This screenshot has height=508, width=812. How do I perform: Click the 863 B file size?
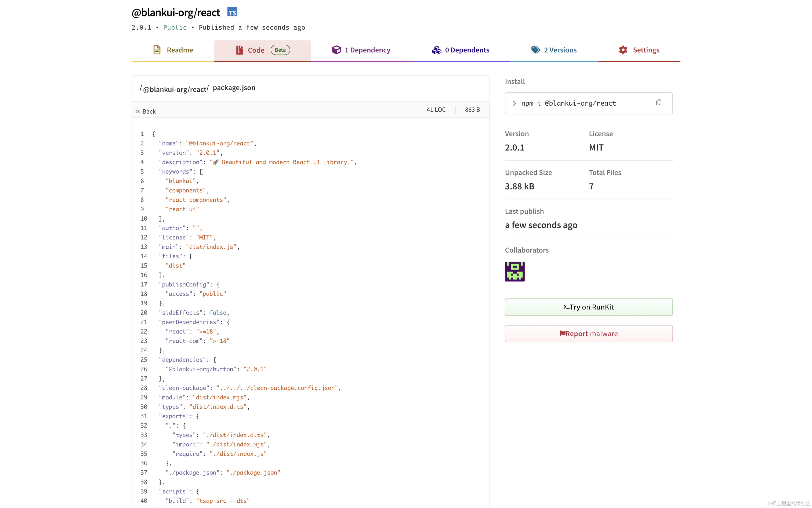[472, 110]
